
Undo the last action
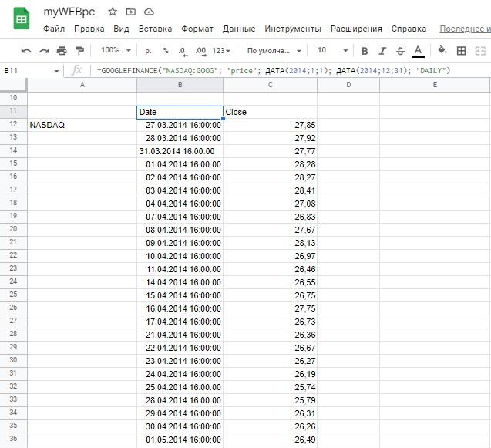coord(26,51)
